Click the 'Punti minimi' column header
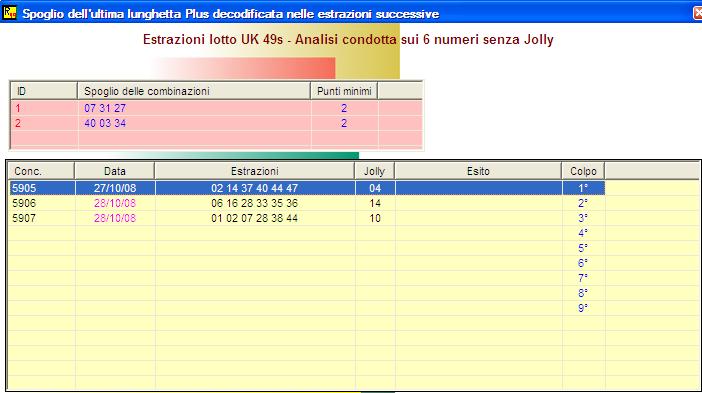Viewport: 702px width, 393px height. (x=344, y=91)
